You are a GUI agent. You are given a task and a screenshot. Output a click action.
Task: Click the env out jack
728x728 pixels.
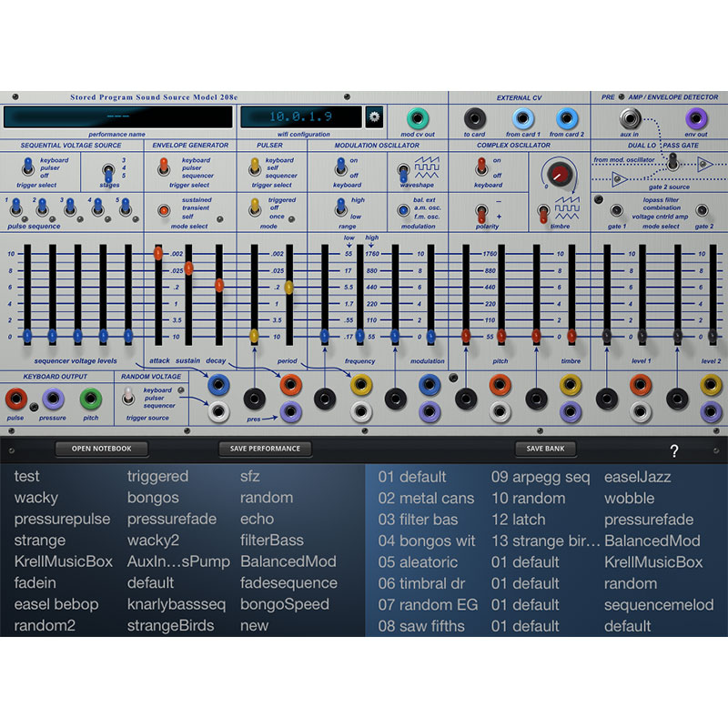(696, 117)
